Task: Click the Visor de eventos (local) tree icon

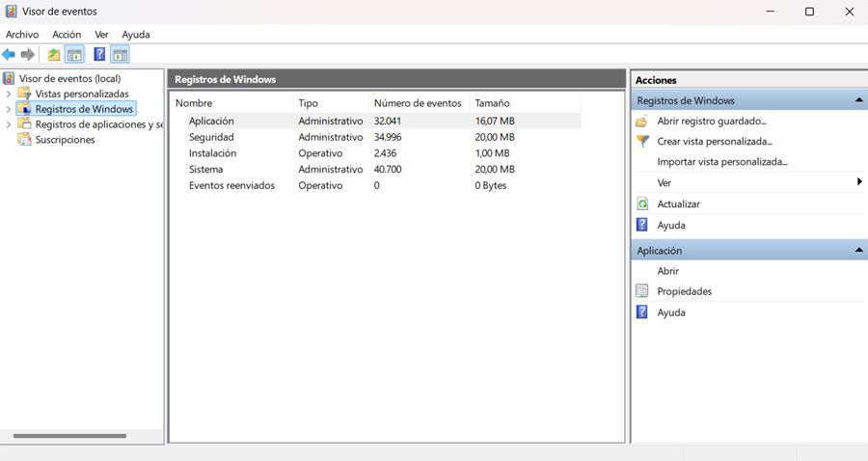Action: click(x=9, y=78)
